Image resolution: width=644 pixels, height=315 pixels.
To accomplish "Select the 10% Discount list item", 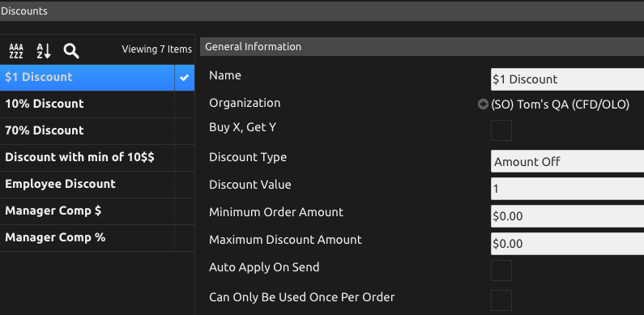I will click(x=97, y=104).
